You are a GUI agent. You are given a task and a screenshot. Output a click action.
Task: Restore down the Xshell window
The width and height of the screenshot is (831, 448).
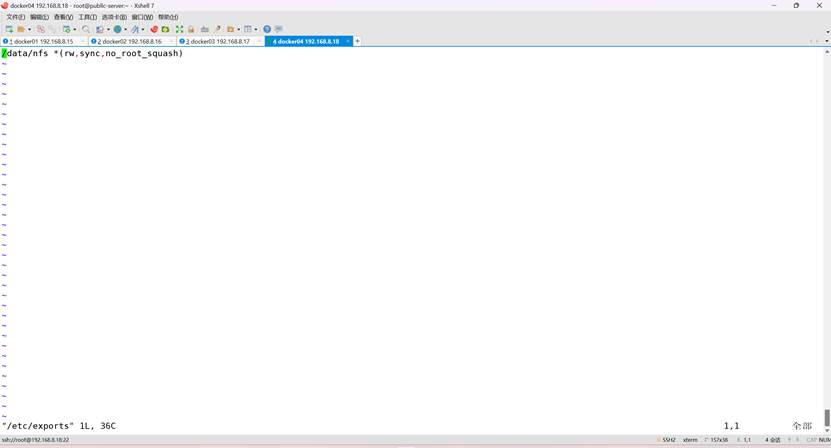[796, 5]
